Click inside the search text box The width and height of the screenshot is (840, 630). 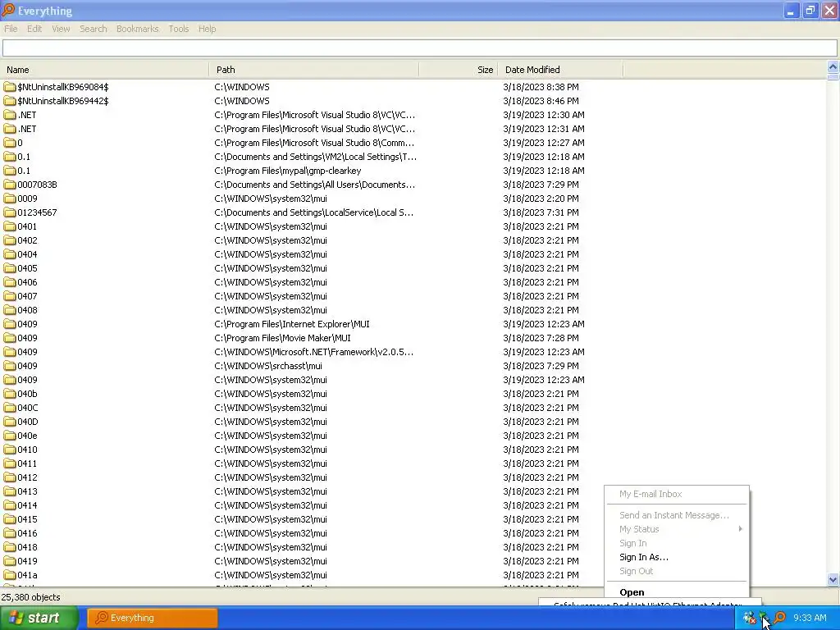[x=419, y=48]
